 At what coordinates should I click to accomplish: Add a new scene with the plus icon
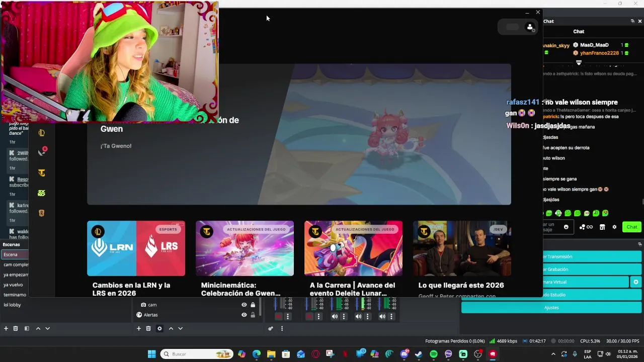click(x=6, y=328)
